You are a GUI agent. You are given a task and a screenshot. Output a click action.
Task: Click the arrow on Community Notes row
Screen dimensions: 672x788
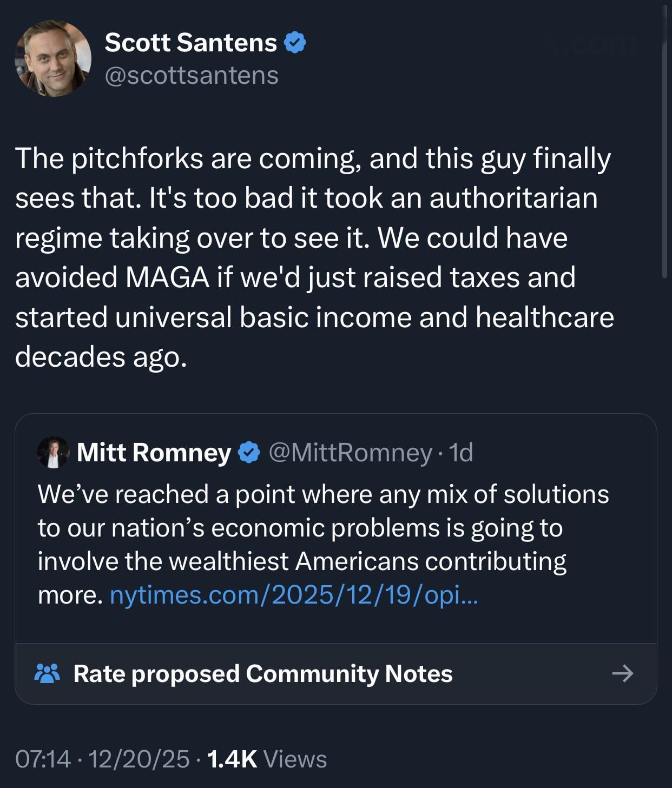622,673
